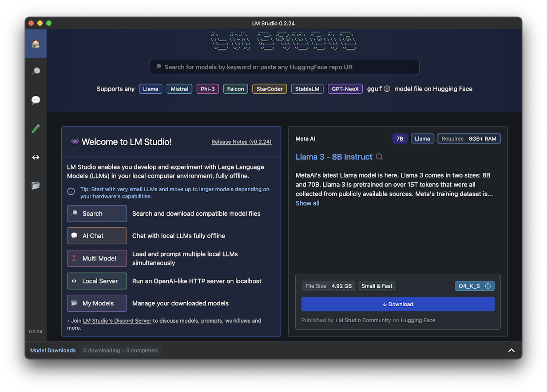Open LM Studio's Discord Server link
The image size is (547, 392).
pos(117,321)
